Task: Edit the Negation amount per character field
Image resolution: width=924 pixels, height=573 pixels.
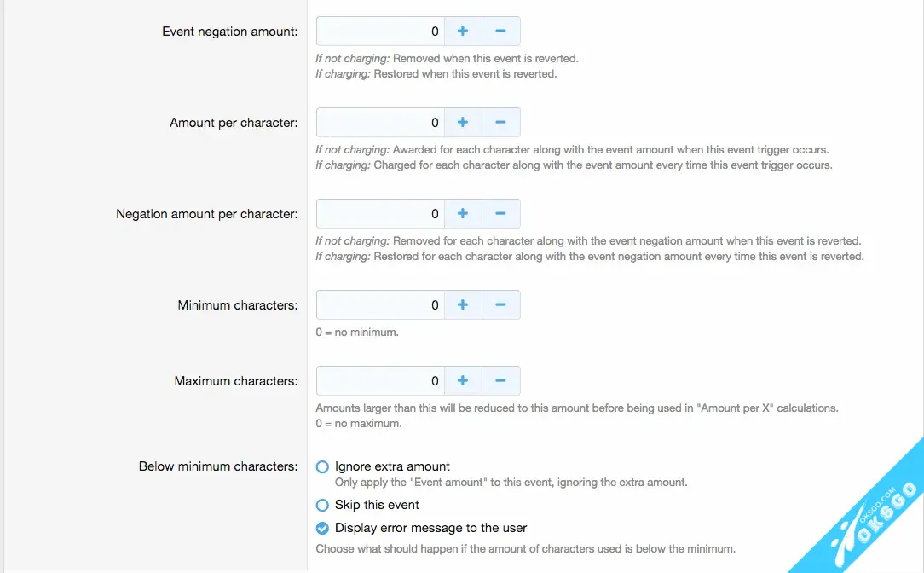Action: [380, 214]
